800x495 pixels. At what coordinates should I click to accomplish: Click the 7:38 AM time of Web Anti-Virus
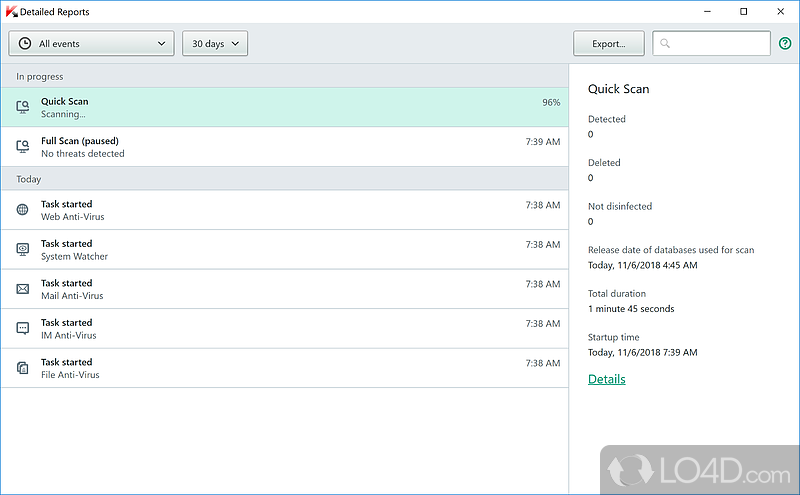[543, 205]
